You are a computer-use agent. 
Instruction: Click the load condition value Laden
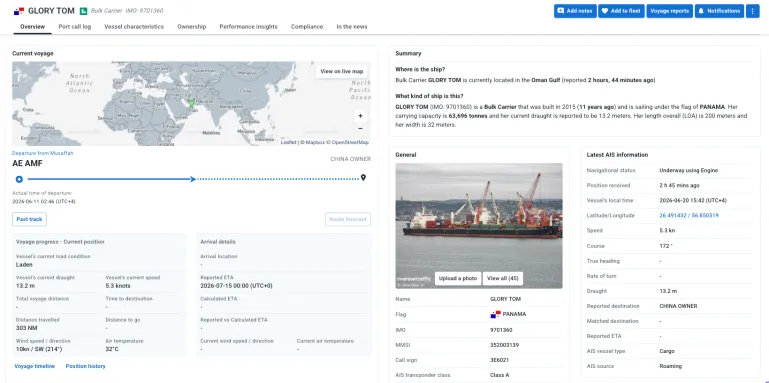click(x=24, y=264)
